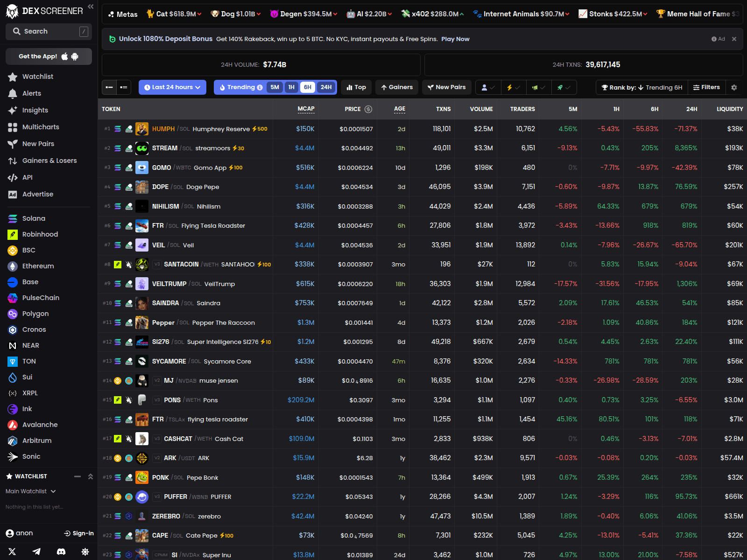
Task: Select 24H trending timeframe
Action: (x=326, y=87)
